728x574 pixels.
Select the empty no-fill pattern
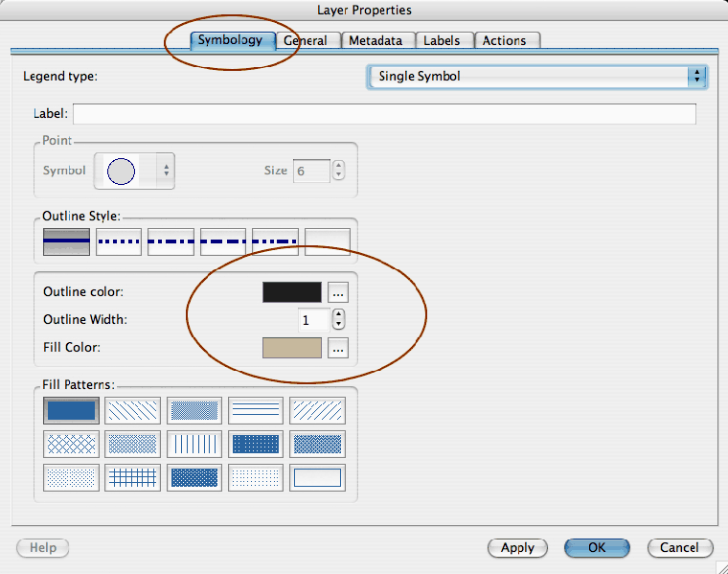click(317, 477)
